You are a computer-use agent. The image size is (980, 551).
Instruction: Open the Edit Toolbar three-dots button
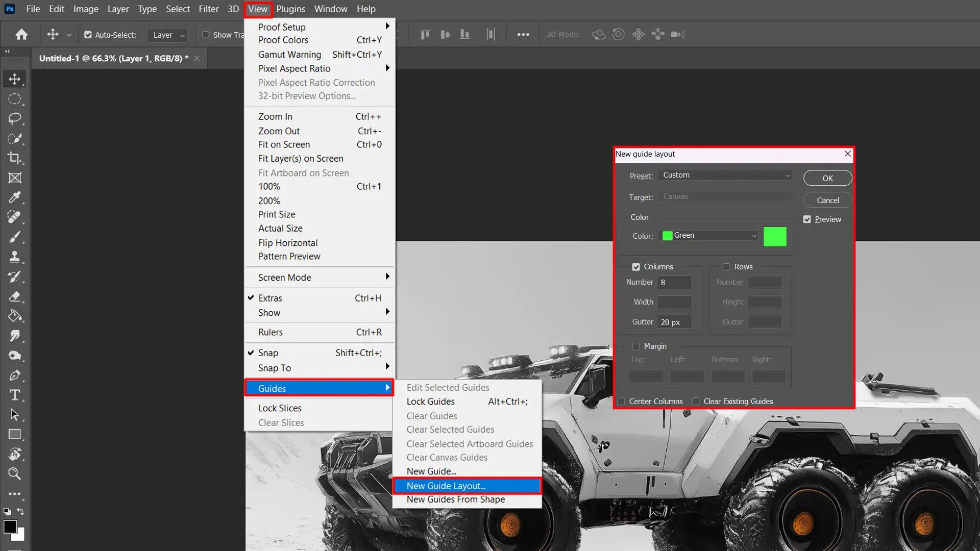(x=14, y=494)
